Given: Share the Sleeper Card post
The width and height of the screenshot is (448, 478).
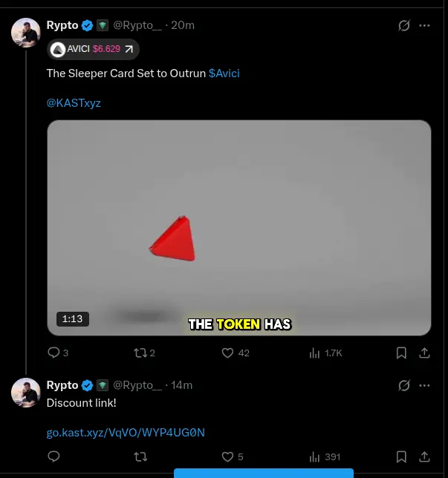Looking at the screenshot, I should click(425, 353).
